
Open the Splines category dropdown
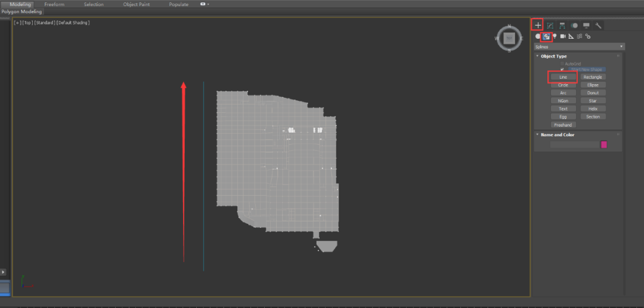(579, 47)
